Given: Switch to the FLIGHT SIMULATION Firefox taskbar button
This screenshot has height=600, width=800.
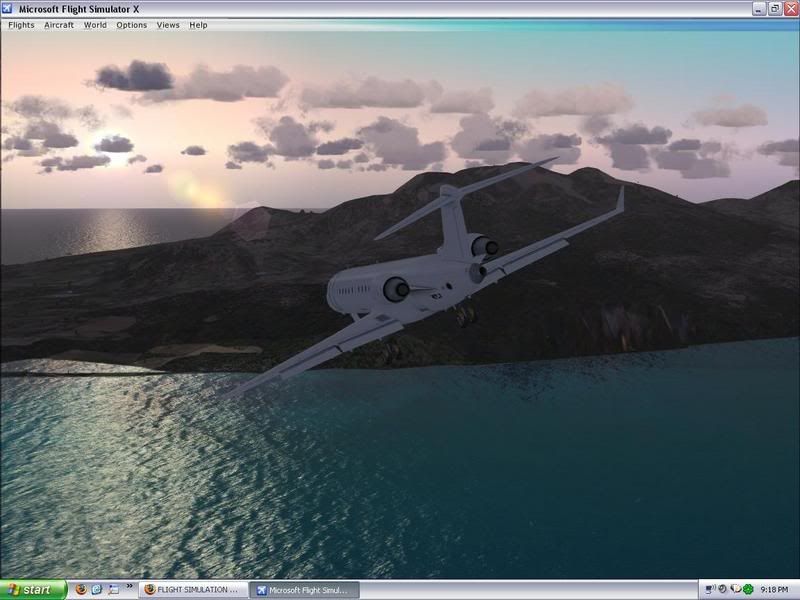Looking at the screenshot, I should 192,590.
